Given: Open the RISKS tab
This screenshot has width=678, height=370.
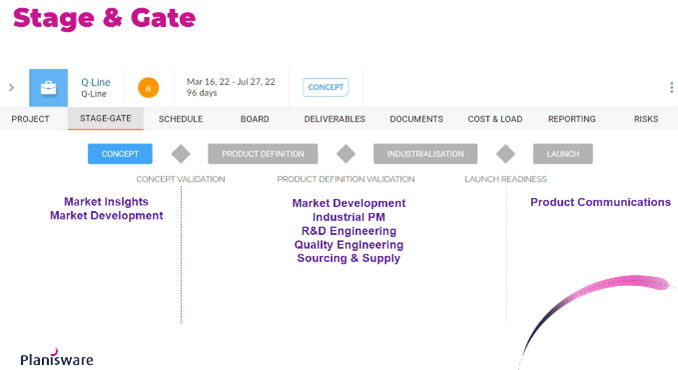Looking at the screenshot, I should point(646,119).
